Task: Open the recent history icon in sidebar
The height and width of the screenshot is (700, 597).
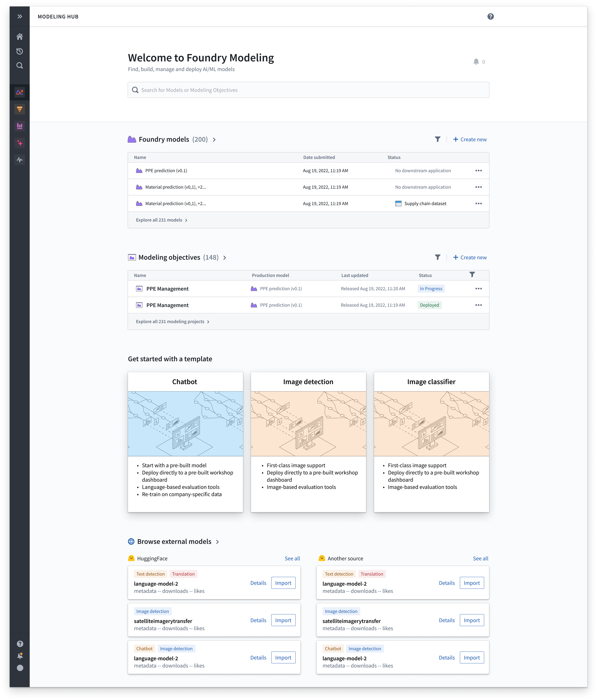Action: 20,51
